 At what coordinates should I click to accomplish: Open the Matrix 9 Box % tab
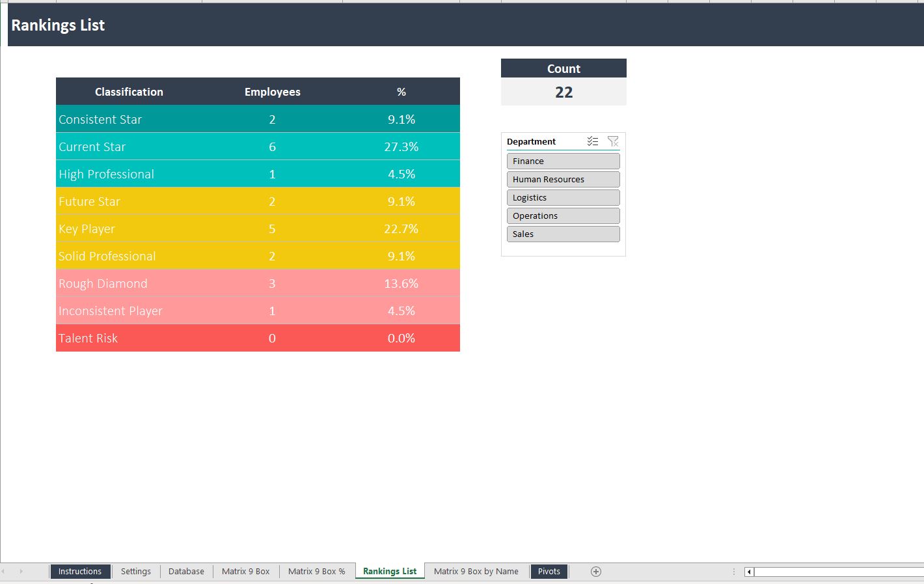316,572
